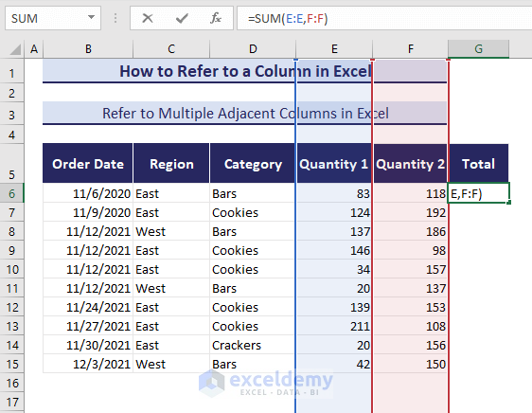The image size is (532, 413).
Task: Confirm the formula with the checkmark icon
Action: (x=182, y=18)
